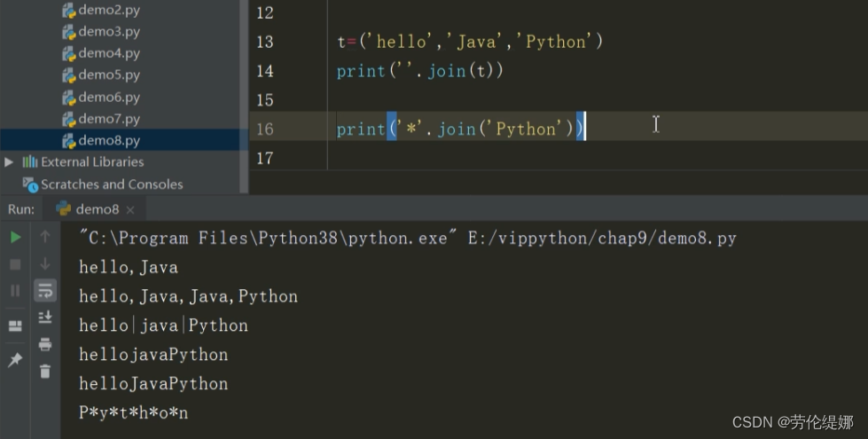Click the Run: panel label
Viewport: 868px width, 439px height.
(21, 209)
